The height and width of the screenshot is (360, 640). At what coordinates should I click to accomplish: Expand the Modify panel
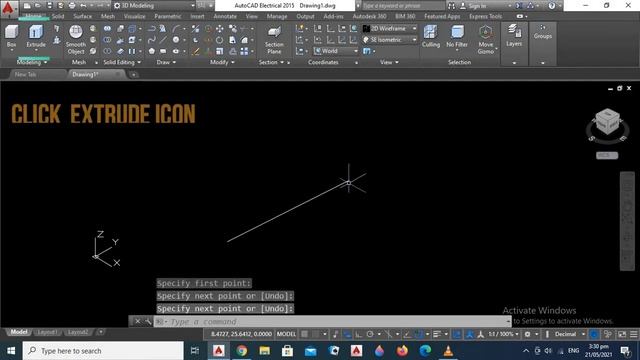point(222,62)
